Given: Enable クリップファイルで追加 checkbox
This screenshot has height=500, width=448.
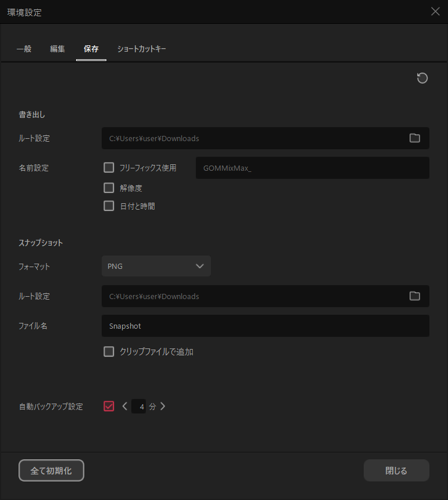Looking at the screenshot, I should coord(109,351).
